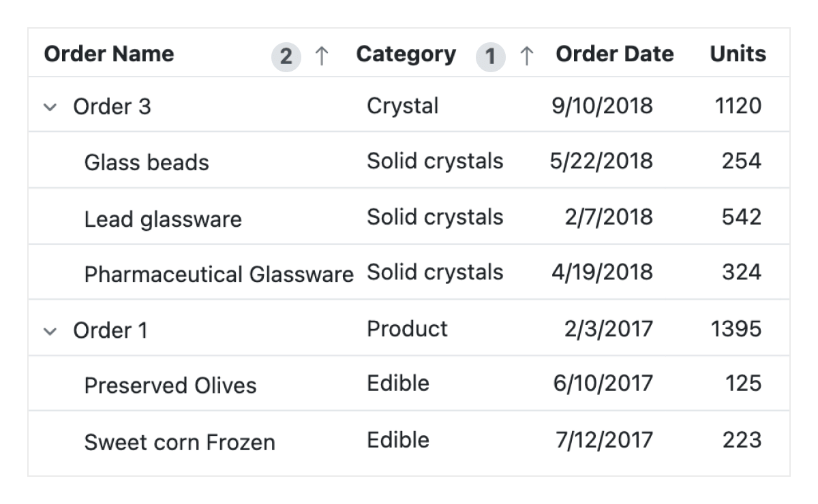Sort by the Units column header

738,54
